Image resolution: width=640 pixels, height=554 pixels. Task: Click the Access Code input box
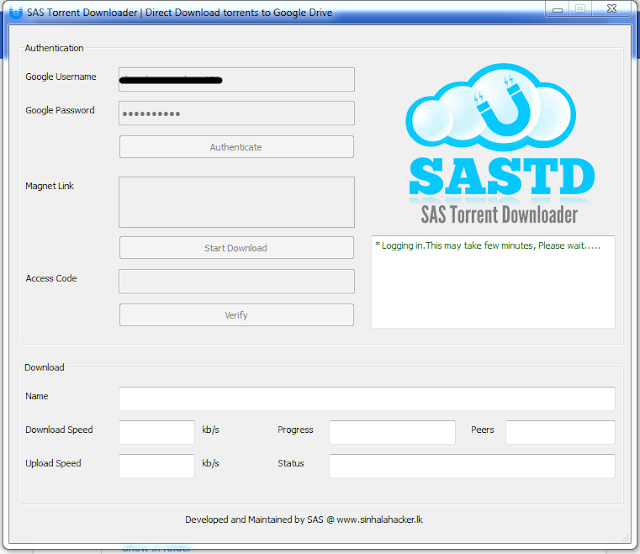[236, 281]
